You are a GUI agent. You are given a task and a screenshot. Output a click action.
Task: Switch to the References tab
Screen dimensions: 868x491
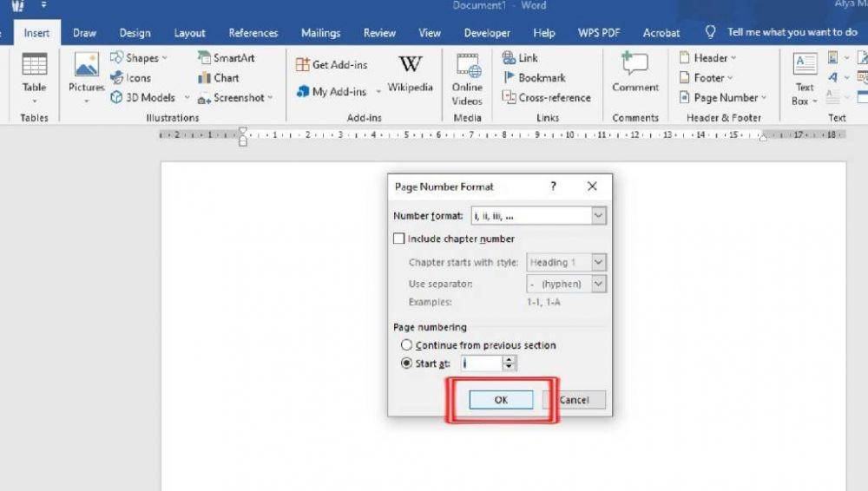point(253,33)
